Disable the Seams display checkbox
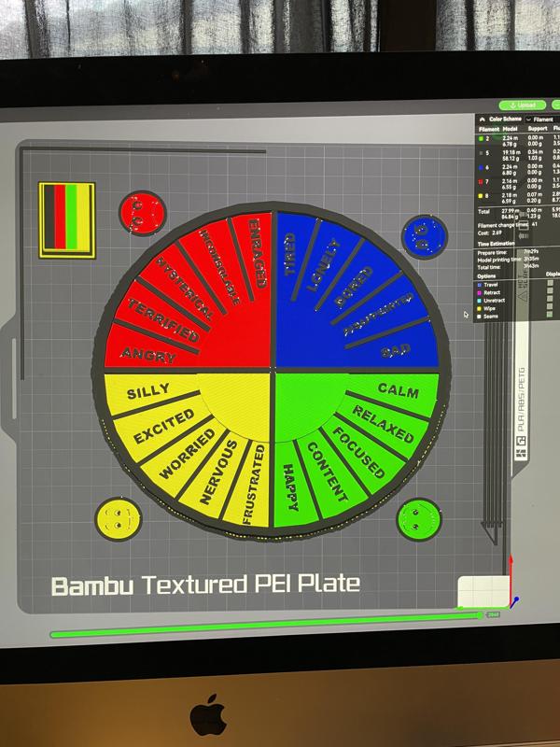Image resolution: width=560 pixels, height=747 pixels. 550,314
